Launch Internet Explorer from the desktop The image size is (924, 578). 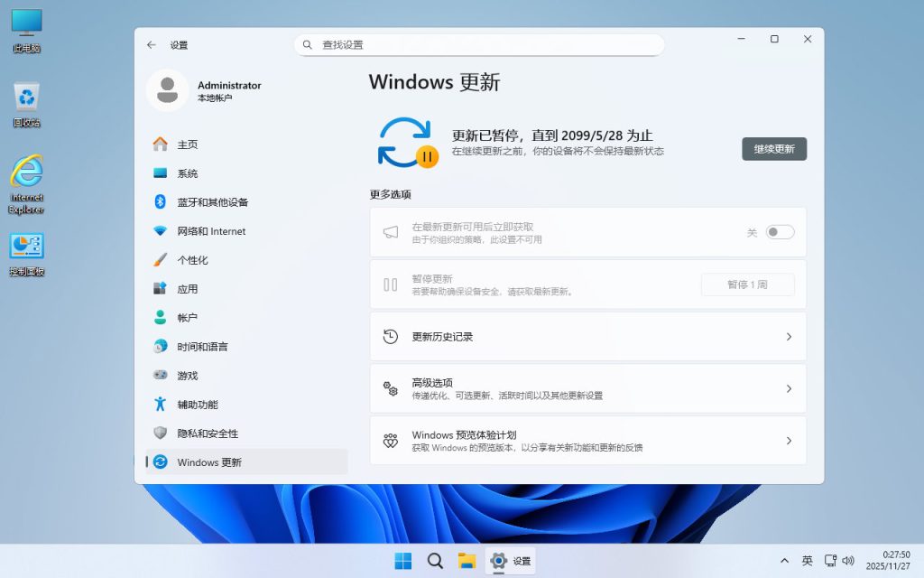click(26, 181)
